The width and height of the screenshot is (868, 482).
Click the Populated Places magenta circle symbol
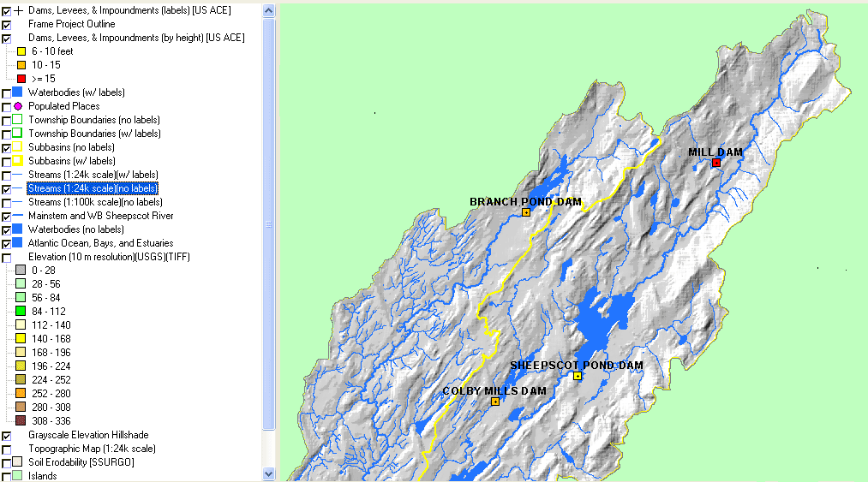pyautogui.click(x=18, y=106)
